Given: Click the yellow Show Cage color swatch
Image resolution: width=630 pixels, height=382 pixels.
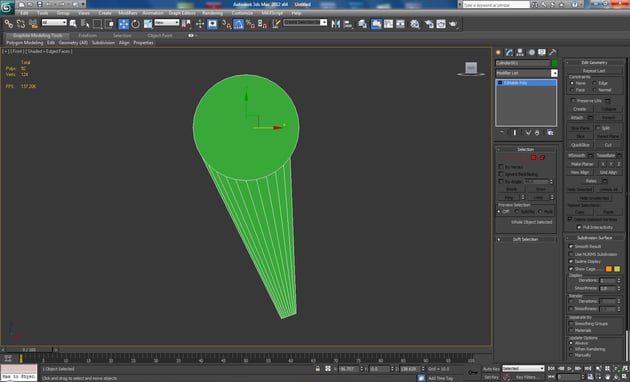Looking at the screenshot, I should pyautogui.click(x=617, y=269).
